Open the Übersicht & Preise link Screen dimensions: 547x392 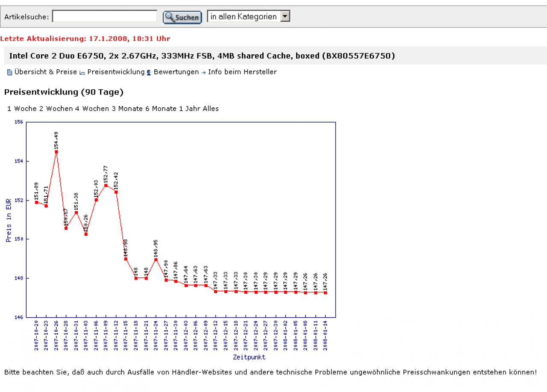click(46, 72)
